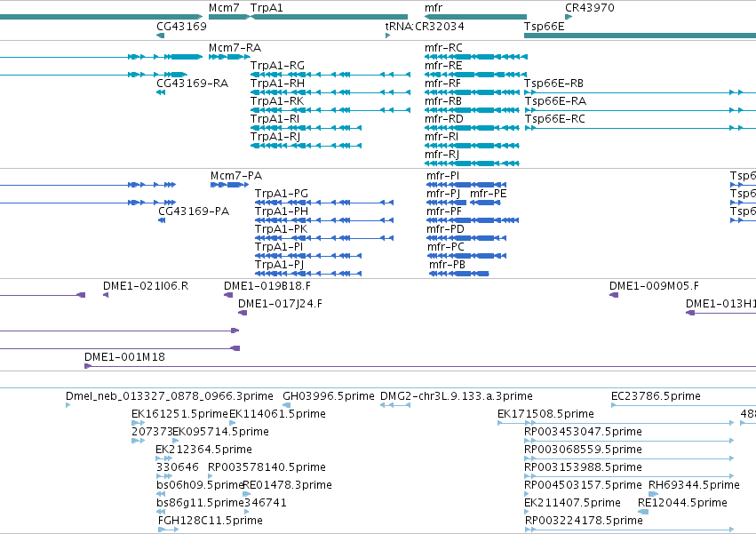
Task: Click transcript mfr-RC label
Action: [x=443, y=48]
